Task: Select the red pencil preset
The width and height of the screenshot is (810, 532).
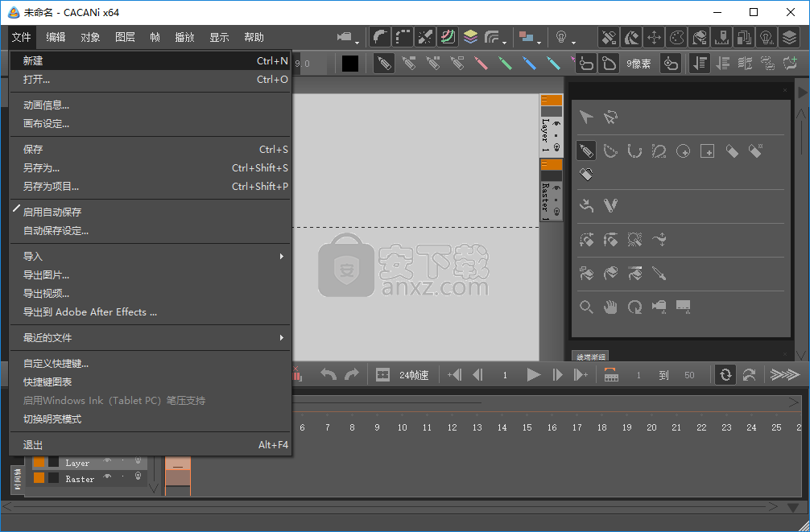Action: coord(481,63)
